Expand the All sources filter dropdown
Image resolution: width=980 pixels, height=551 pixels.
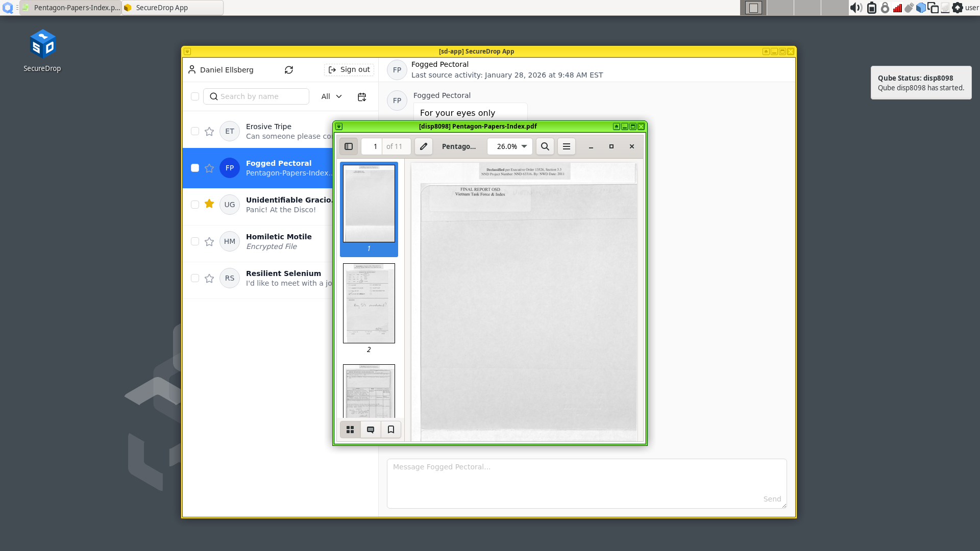pos(332,96)
